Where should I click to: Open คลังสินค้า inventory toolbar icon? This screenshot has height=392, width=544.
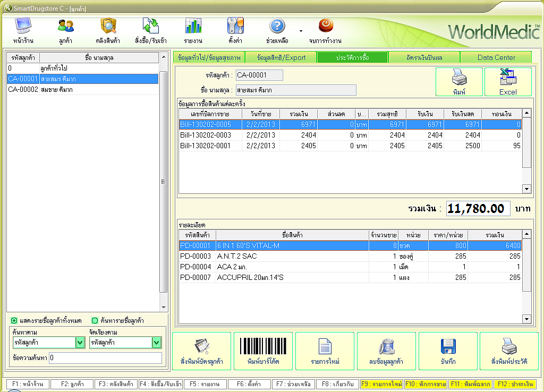click(x=108, y=30)
